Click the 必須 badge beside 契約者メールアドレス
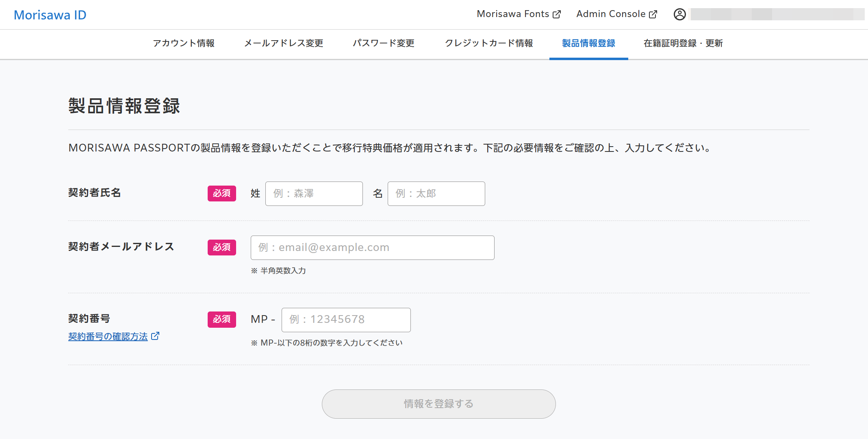 click(x=221, y=247)
